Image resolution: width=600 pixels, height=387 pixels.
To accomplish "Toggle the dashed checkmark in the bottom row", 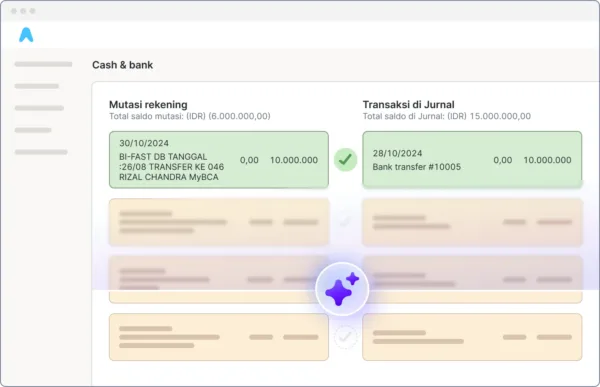I will click(346, 337).
